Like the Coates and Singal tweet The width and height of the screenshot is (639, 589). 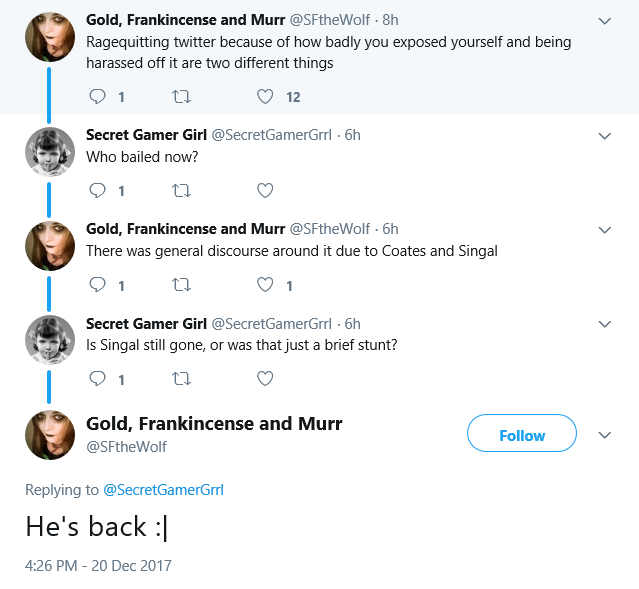point(265,285)
